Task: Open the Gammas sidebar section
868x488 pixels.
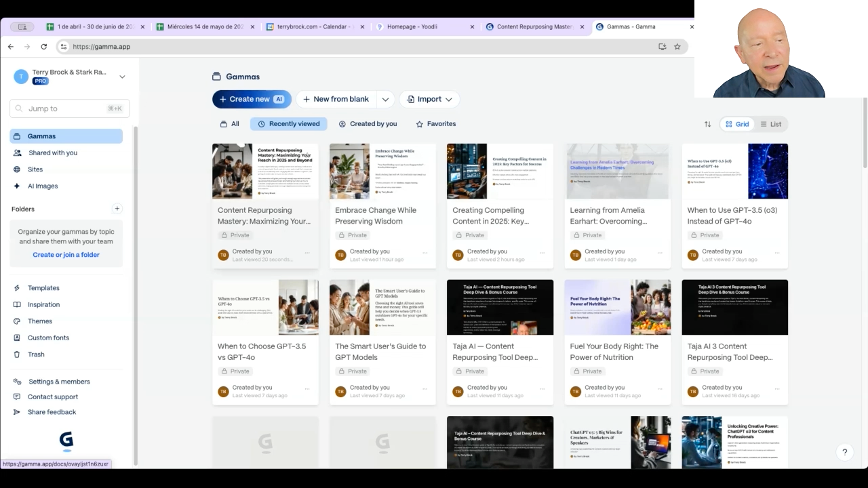Action: (66, 136)
